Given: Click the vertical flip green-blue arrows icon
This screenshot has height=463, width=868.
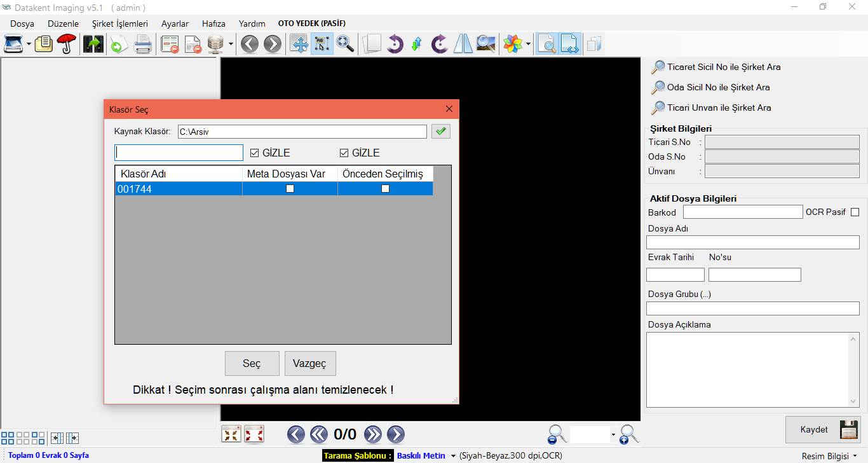Looking at the screenshot, I should click(417, 44).
